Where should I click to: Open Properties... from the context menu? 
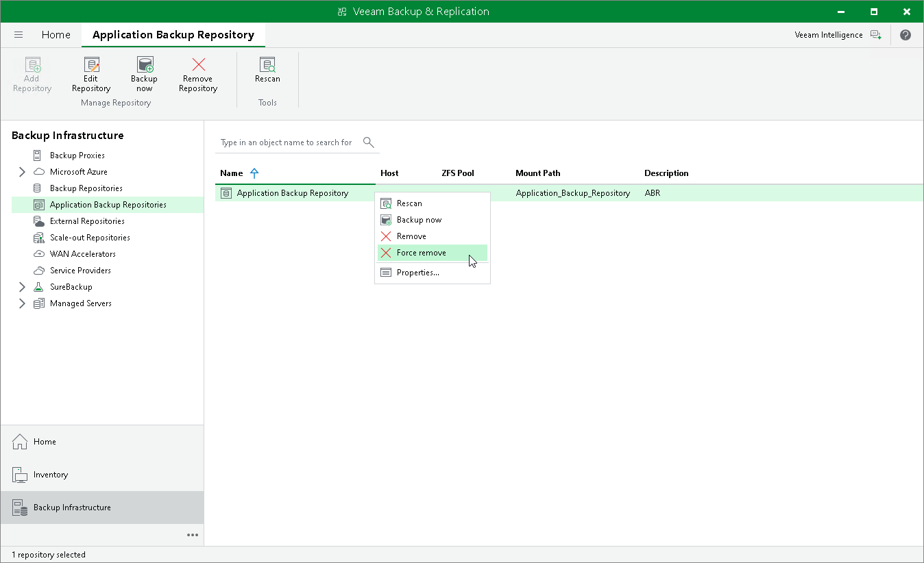[x=433, y=273]
